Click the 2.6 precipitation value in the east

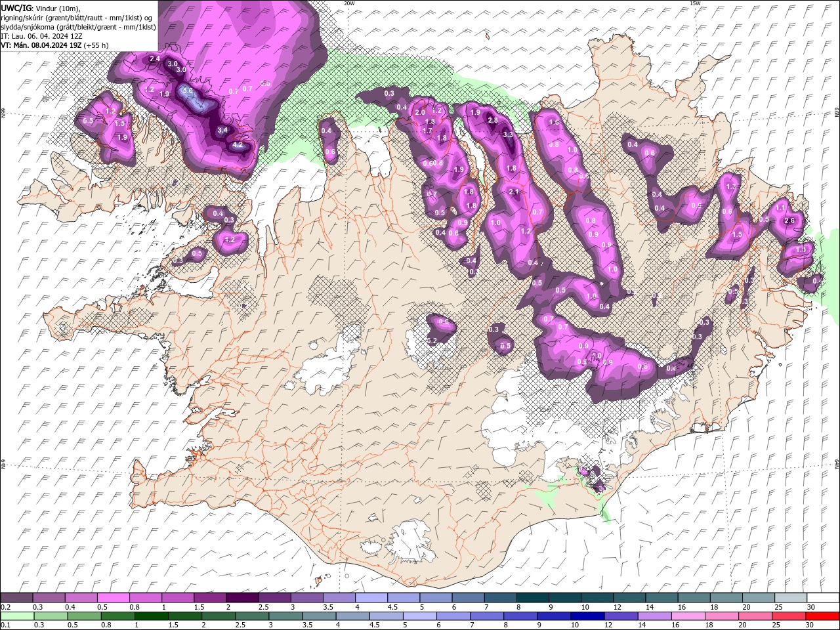coord(789,221)
